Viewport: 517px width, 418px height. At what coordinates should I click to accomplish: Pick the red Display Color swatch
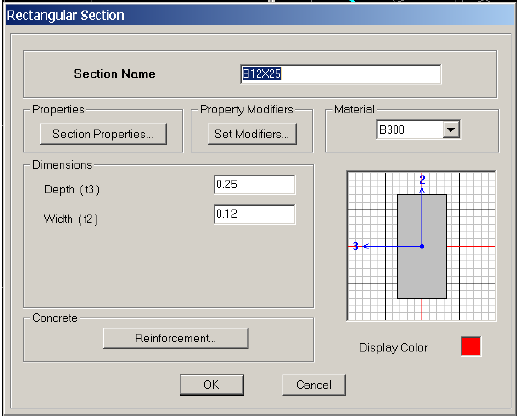(x=471, y=346)
